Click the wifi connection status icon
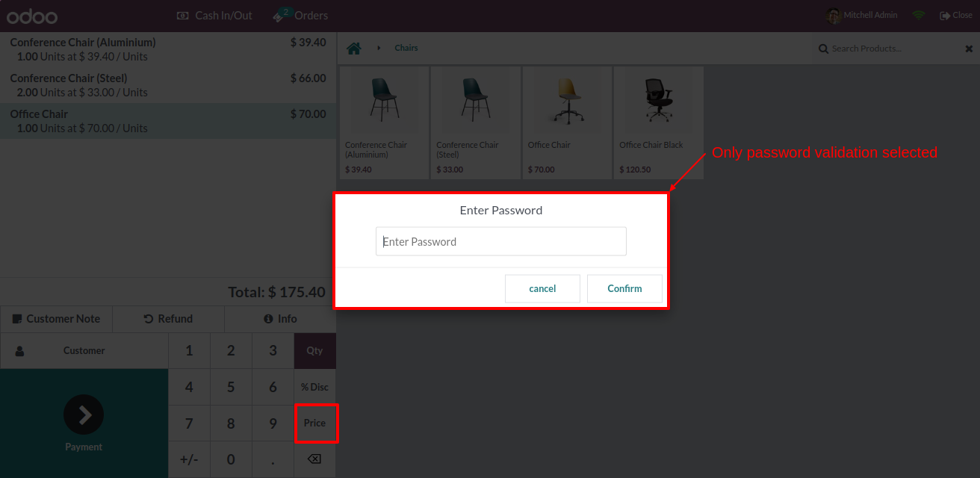Screen dimensions: 980x478 tap(919, 16)
